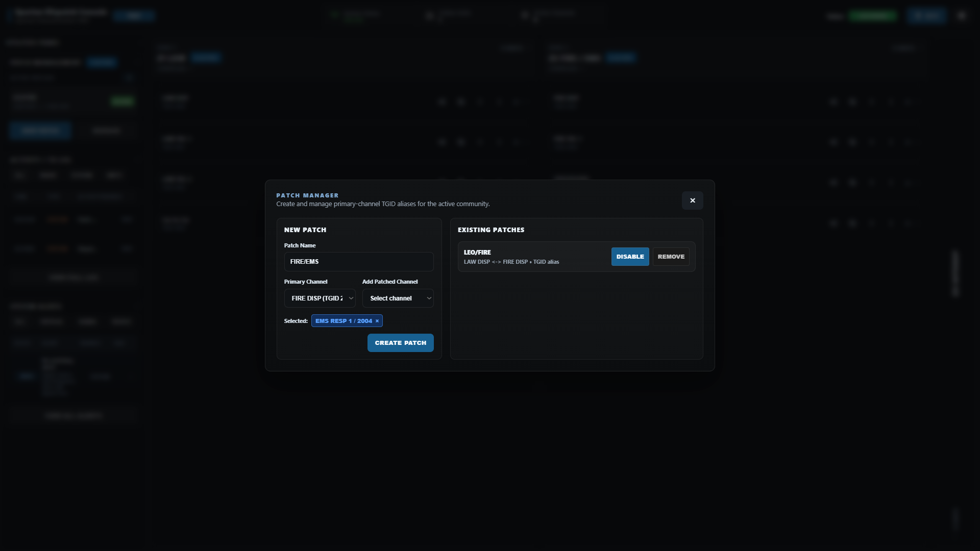The width and height of the screenshot is (980, 551).
Task: Click the Create Patch button
Action: pos(400,343)
